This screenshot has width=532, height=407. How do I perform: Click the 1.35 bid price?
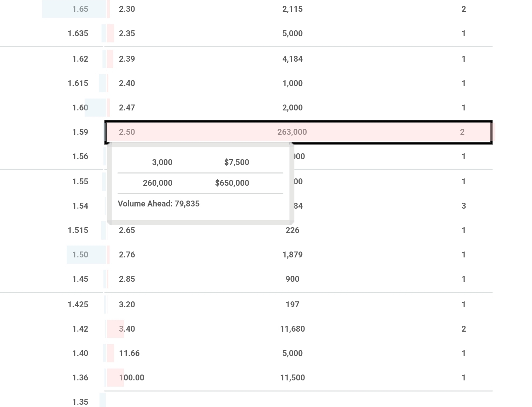[x=80, y=402]
